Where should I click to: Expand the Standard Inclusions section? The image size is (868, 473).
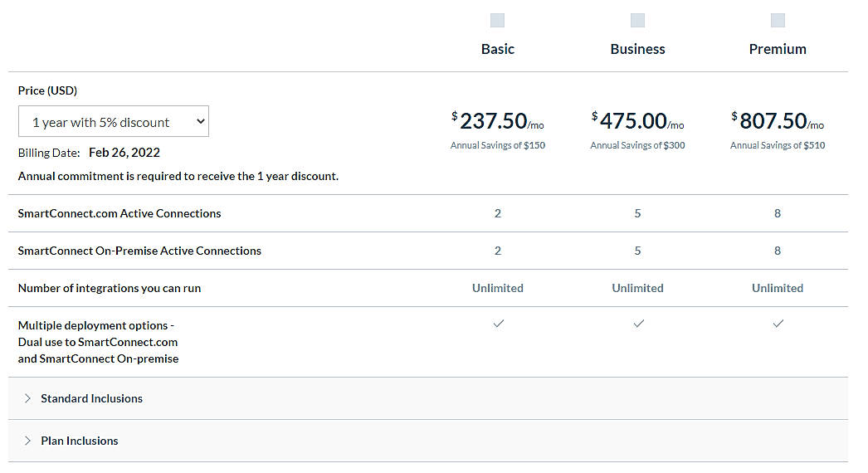tap(428, 398)
